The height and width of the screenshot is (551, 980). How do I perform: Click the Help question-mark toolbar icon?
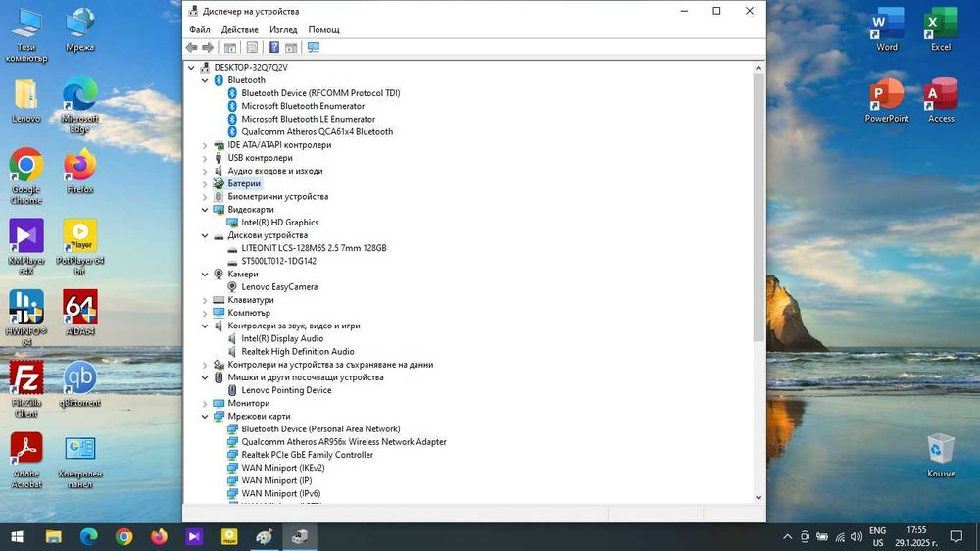pos(273,47)
